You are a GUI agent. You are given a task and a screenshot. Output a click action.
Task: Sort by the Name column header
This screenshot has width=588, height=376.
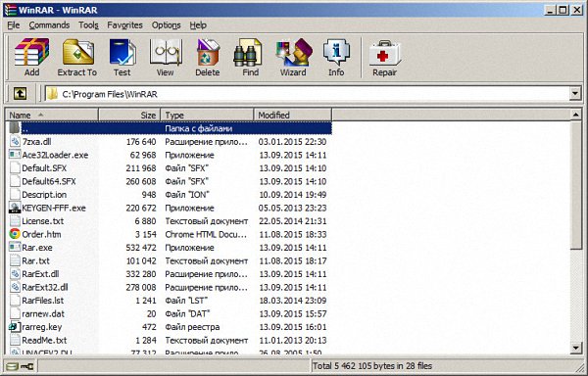[x=52, y=115]
